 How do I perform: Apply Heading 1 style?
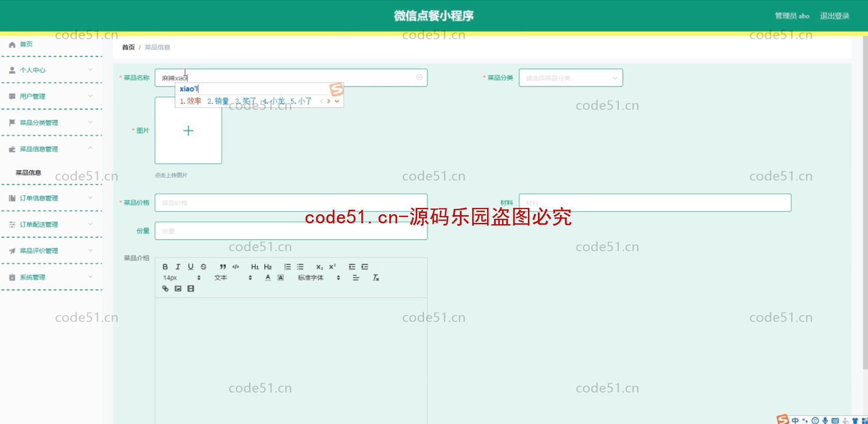[255, 267]
